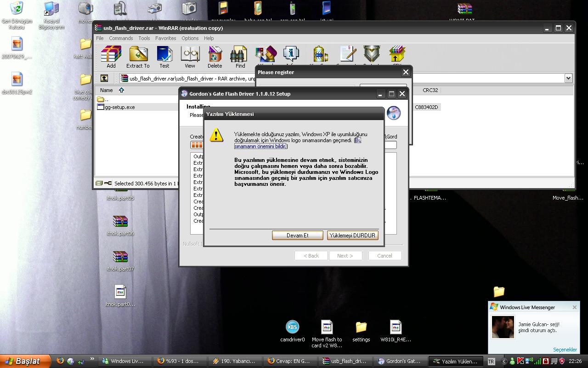Viewport: 588px width, 368px height.
Task: Click the Firefox icon in quick launch
Action: [x=60, y=361]
